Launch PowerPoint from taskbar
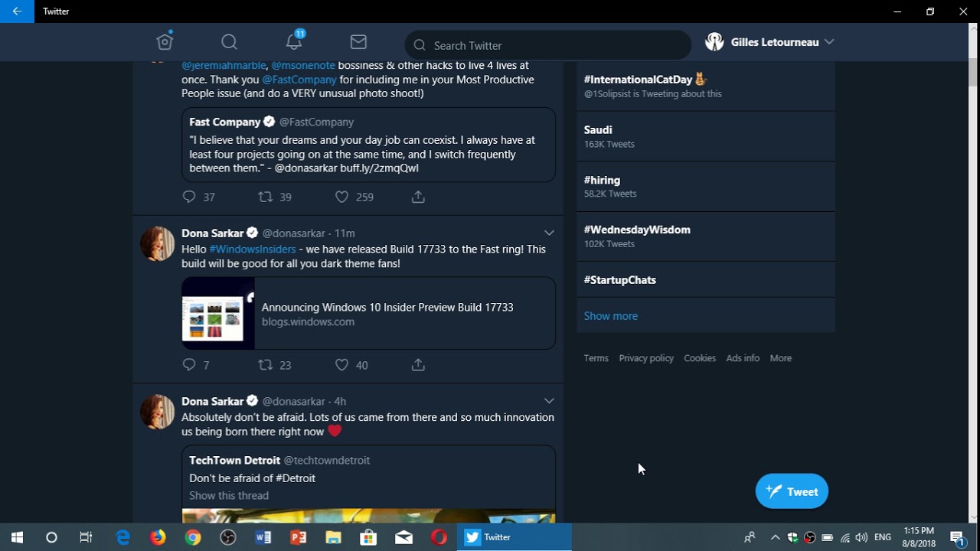 [x=298, y=537]
